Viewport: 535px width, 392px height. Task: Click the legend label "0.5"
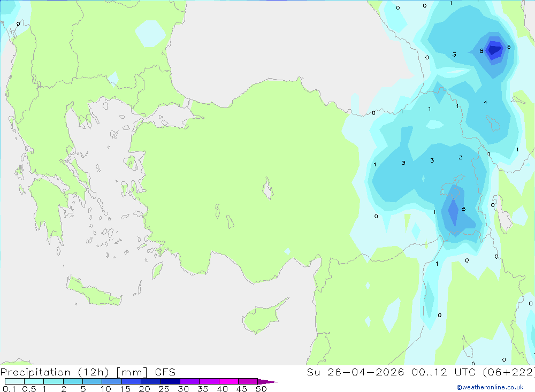(x=29, y=389)
